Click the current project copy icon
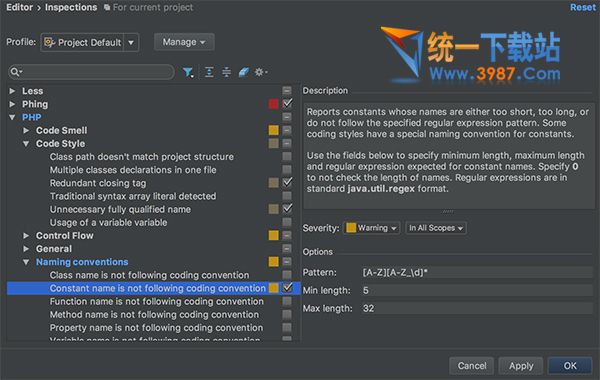This screenshot has width=600, height=380. pos(107,8)
